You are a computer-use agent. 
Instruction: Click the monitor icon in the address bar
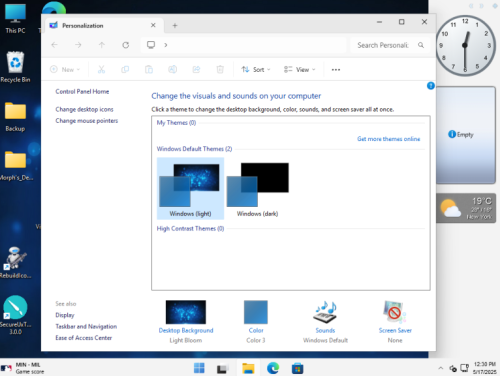[x=151, y=45]
